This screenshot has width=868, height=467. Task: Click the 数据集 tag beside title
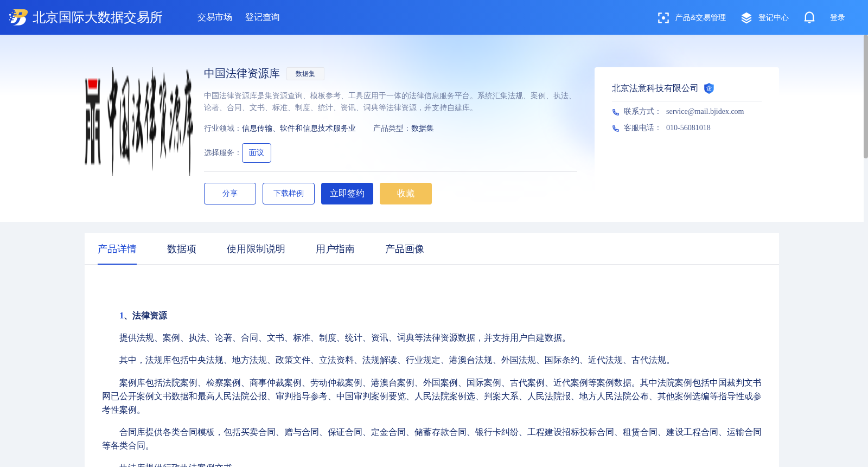click(x=305, y=74)
